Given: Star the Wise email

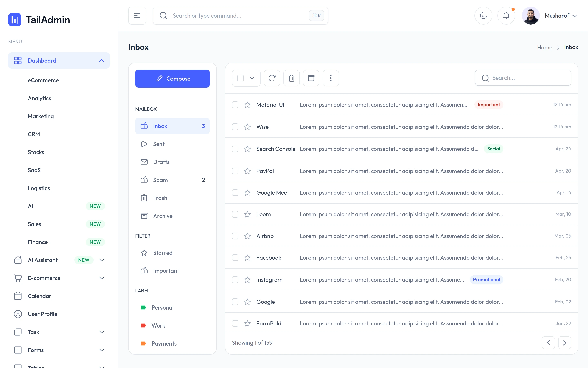Looking at the screenshot, I should 247,127.
